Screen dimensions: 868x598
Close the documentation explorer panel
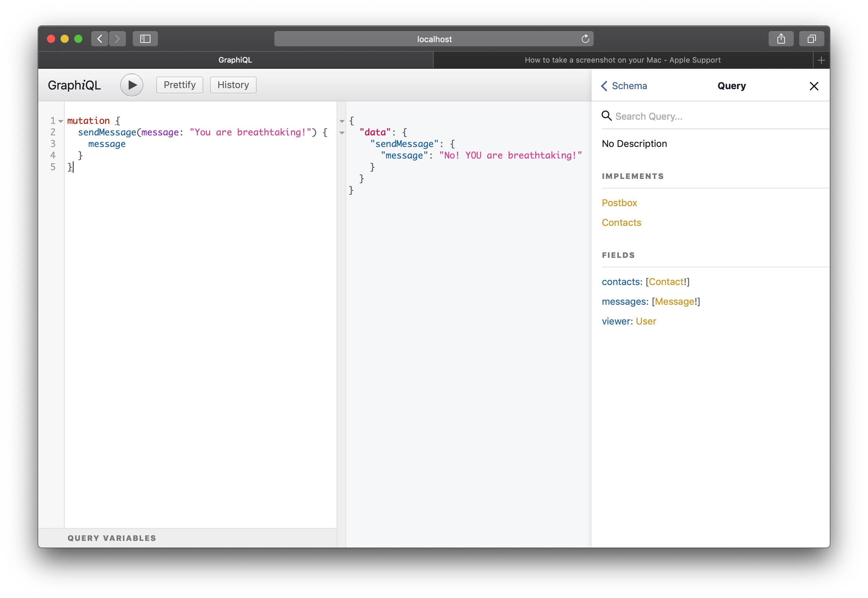[814, 86]
